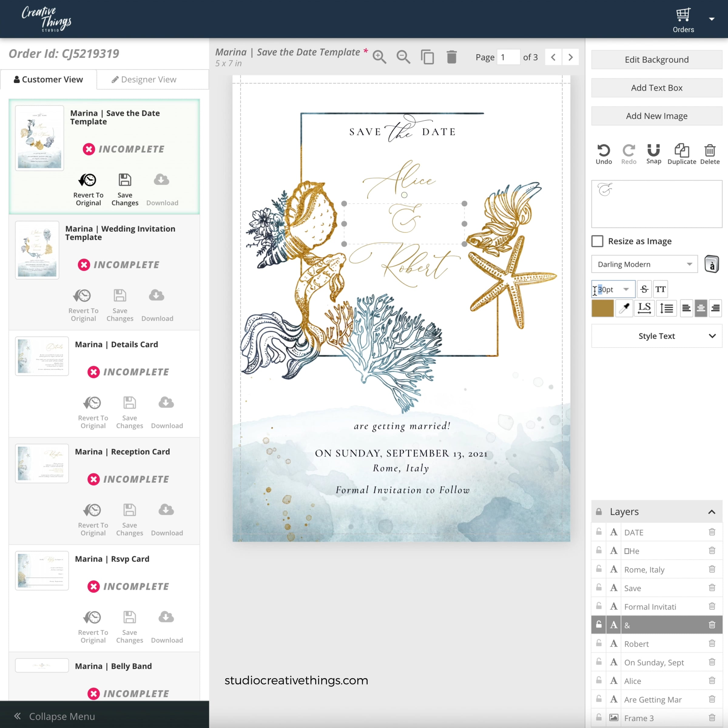Click the page number input field
The image size is (728, 728).
pyautogui.click(x=508, y=57)
